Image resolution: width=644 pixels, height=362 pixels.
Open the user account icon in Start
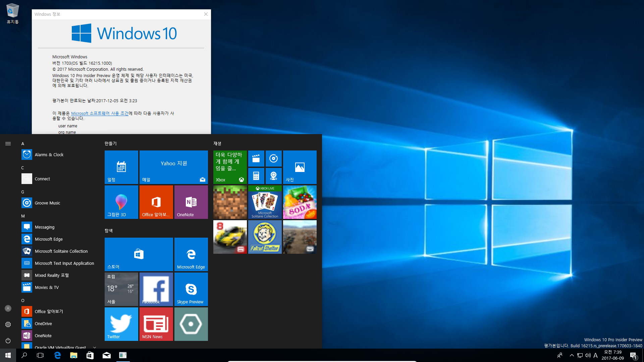pos(8,308)
